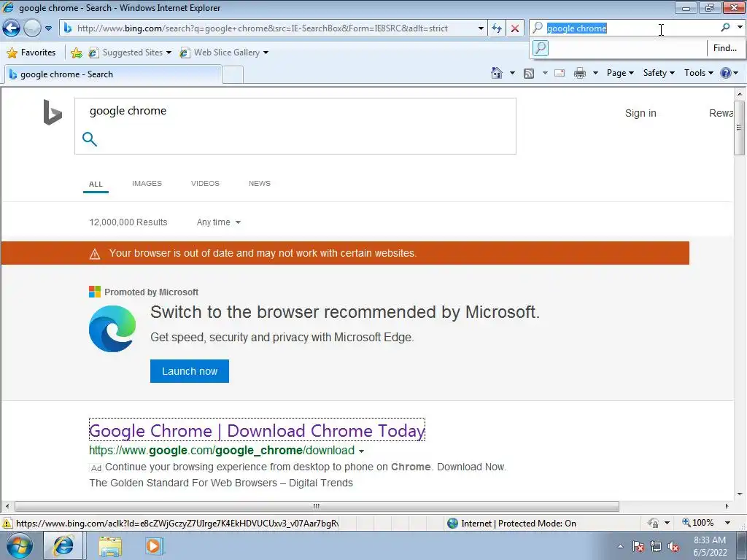Open Suggested Sites dropdown

coord(130,52)
